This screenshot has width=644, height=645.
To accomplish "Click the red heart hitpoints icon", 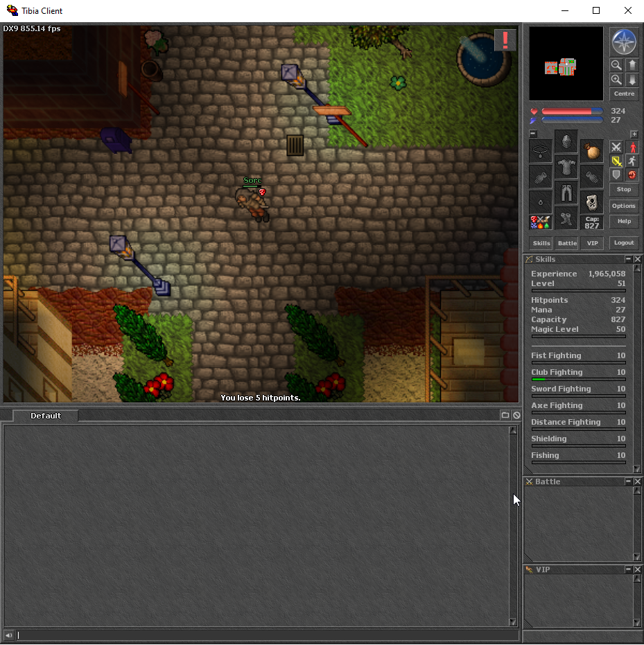I will (x=534, y=112).
